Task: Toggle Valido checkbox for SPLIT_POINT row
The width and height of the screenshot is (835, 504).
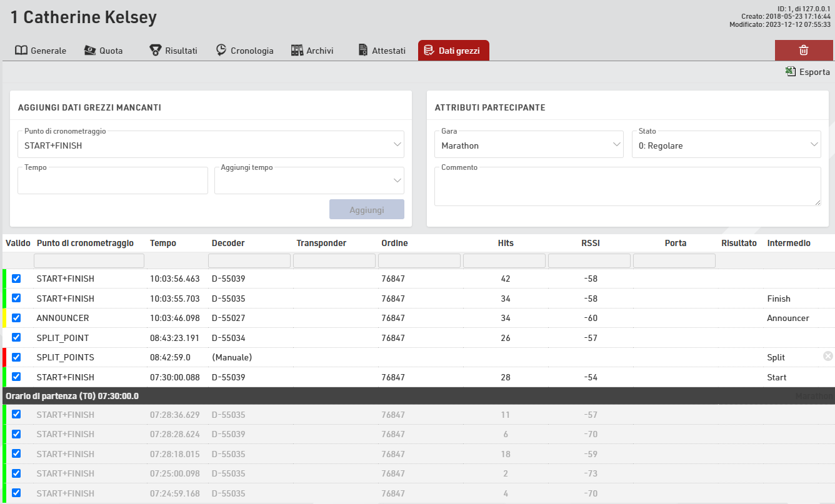Action: (16, 337)
